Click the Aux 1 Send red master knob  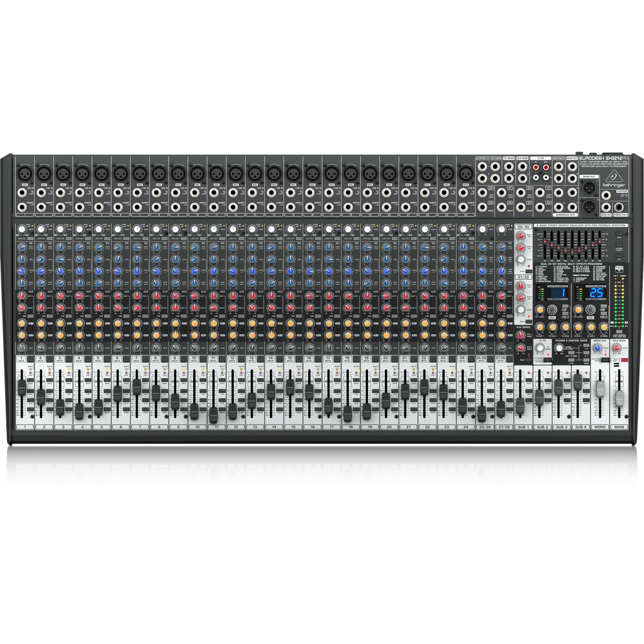point(521,335)
